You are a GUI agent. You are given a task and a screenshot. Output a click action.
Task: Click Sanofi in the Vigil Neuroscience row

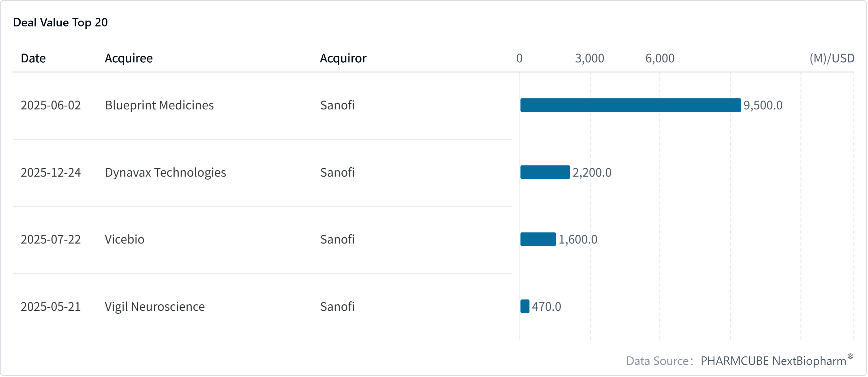click(x=337, y=306)
